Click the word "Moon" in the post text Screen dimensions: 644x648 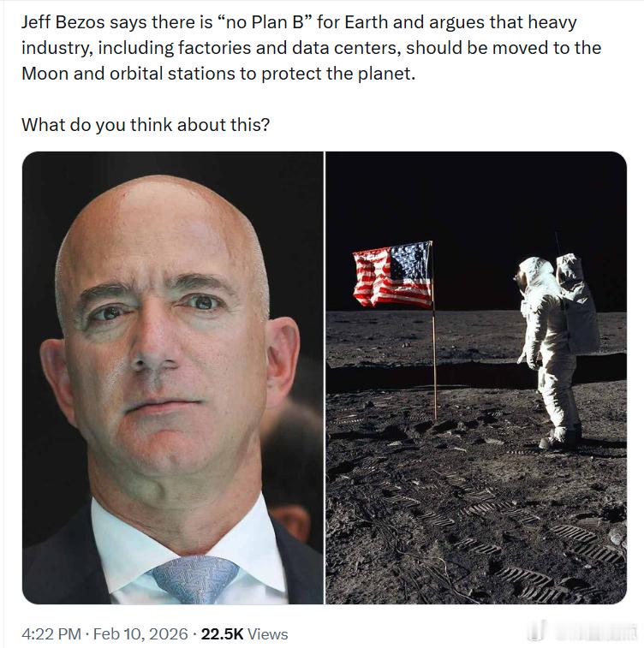tap(45, 74)
